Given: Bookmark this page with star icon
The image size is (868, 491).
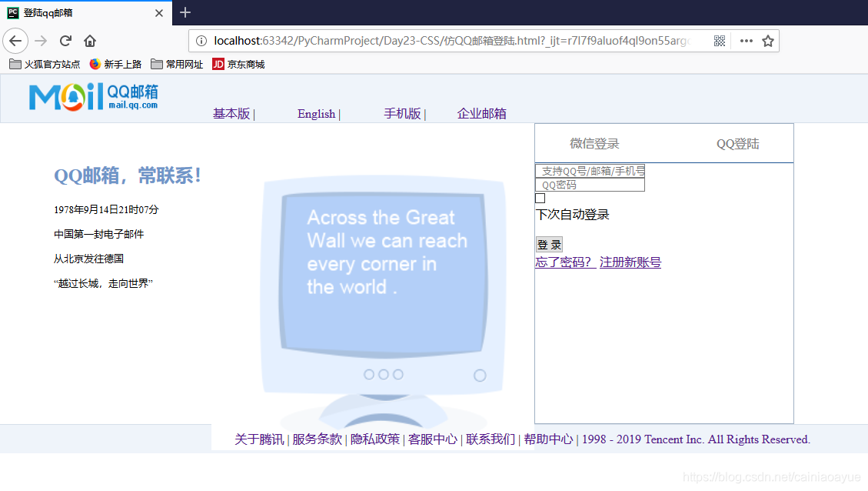Looking at the screenshot, I should (768, 41).
